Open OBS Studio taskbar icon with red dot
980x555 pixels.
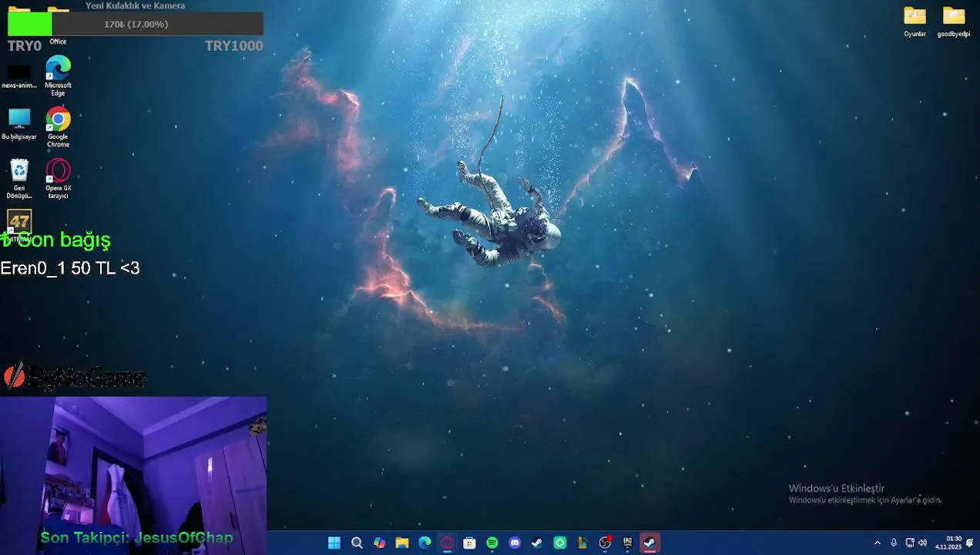click(x=605, y=543)
